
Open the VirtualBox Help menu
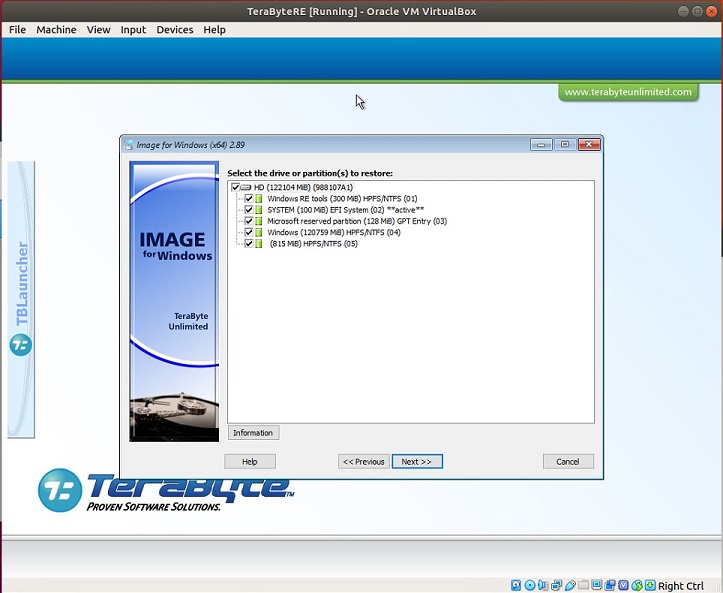[x=214, y=30]
